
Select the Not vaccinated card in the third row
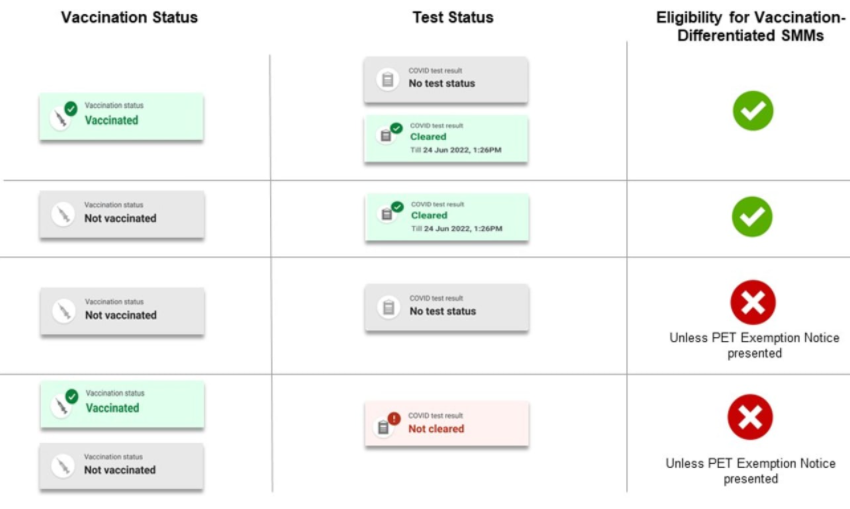(x=121, y=311)
